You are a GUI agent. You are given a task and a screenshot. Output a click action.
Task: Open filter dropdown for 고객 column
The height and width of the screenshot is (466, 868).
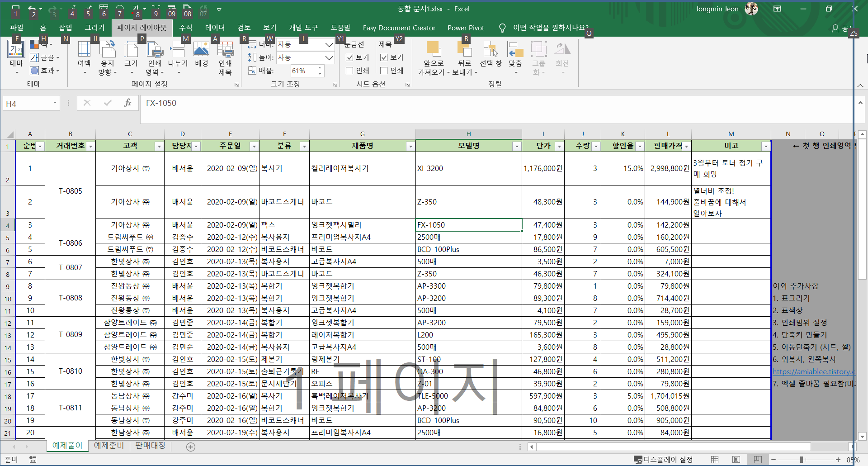159,146
